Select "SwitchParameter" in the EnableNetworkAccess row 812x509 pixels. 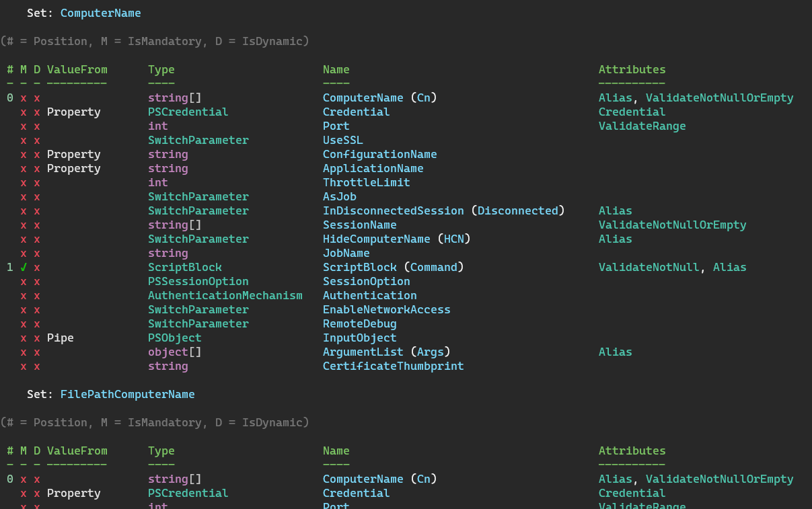tap(198, 309)
